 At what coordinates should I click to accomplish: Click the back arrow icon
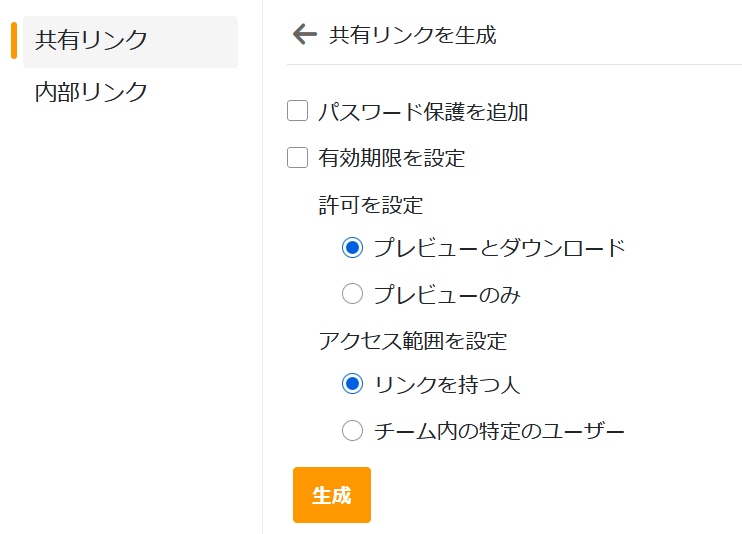coord(304,35)
